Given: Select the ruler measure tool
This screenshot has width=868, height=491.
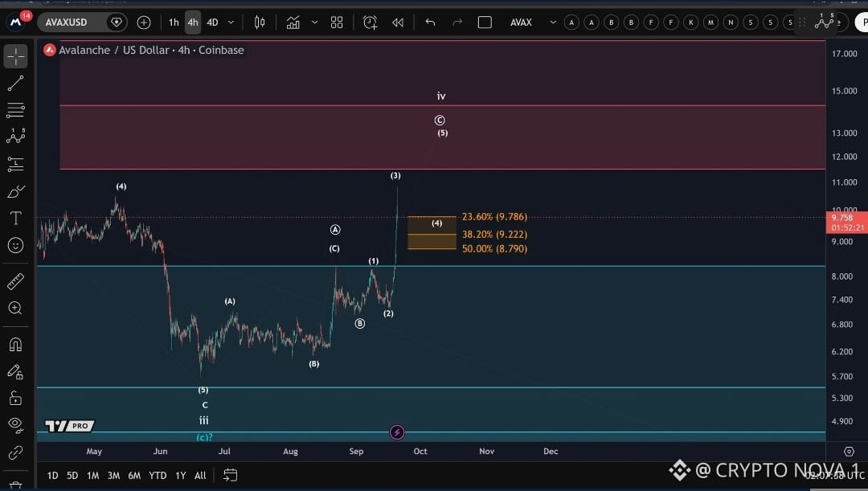Looking at the screenshot, I should [15, 281].
